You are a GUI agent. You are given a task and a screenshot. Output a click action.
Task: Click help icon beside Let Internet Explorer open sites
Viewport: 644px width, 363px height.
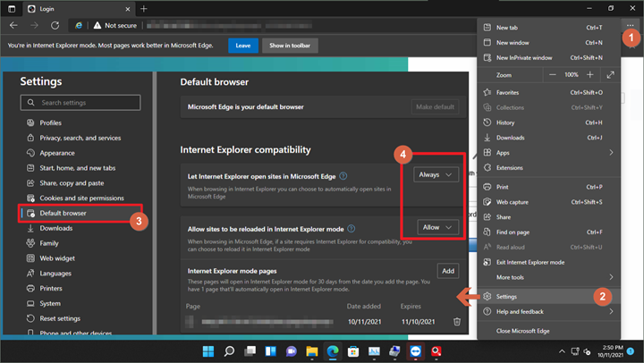tap(343, 176)
